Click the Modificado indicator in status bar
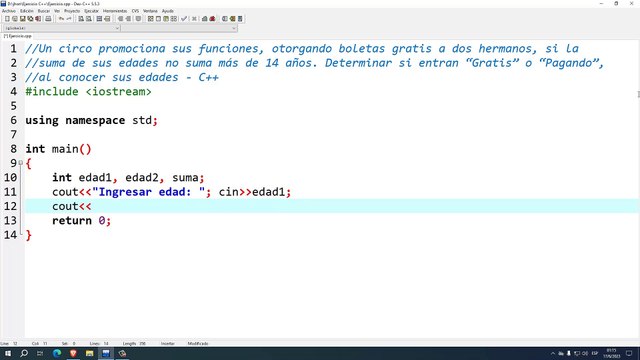Image resolution: width=640 pixels, height=360 pixels. click(198, 344)
